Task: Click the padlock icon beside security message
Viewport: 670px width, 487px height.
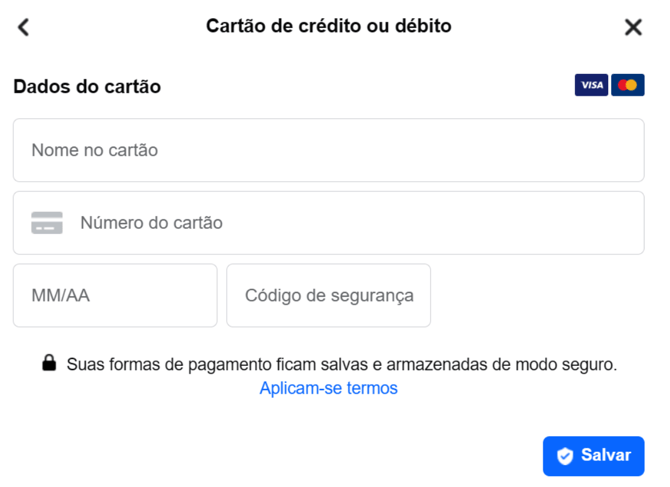Action: pos(49,364)
